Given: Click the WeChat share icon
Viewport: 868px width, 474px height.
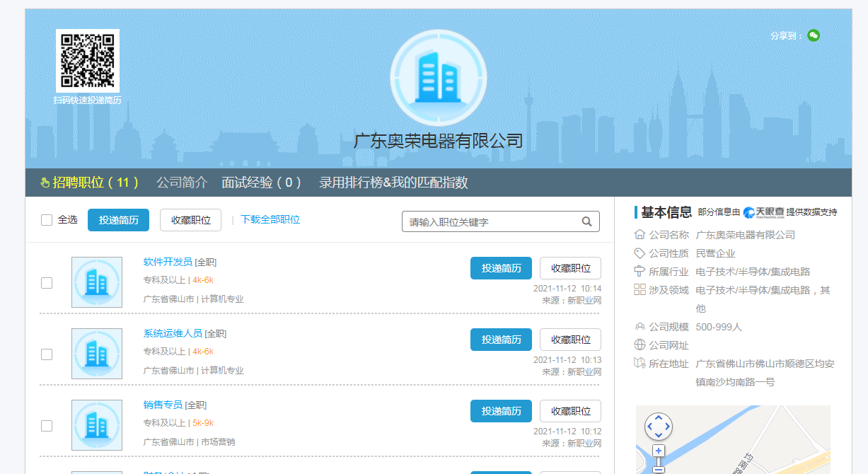Looking at the screenshot, I should pyautogui.click(x=814, y=35).
